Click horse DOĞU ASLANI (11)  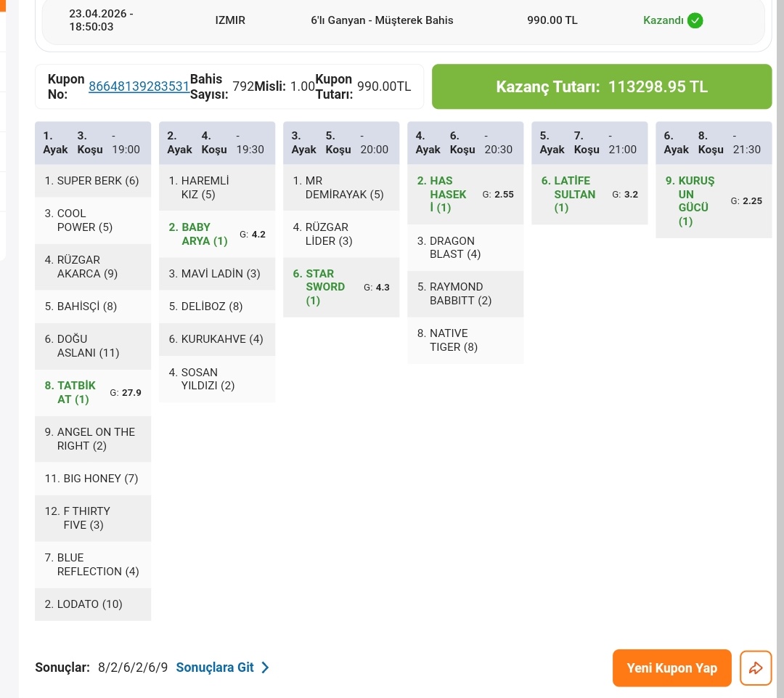(x=93, y=346)
